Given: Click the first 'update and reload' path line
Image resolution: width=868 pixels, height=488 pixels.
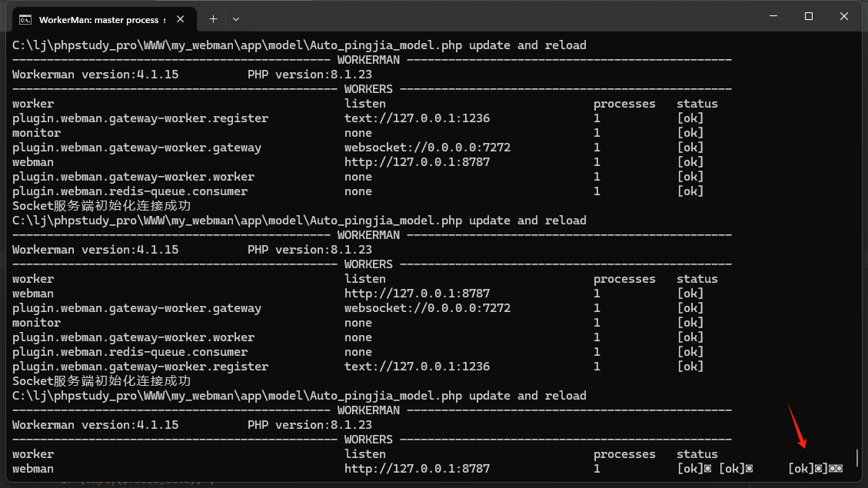Looking at the screenshot, I should pyautogui.click(x=299, y=45).
